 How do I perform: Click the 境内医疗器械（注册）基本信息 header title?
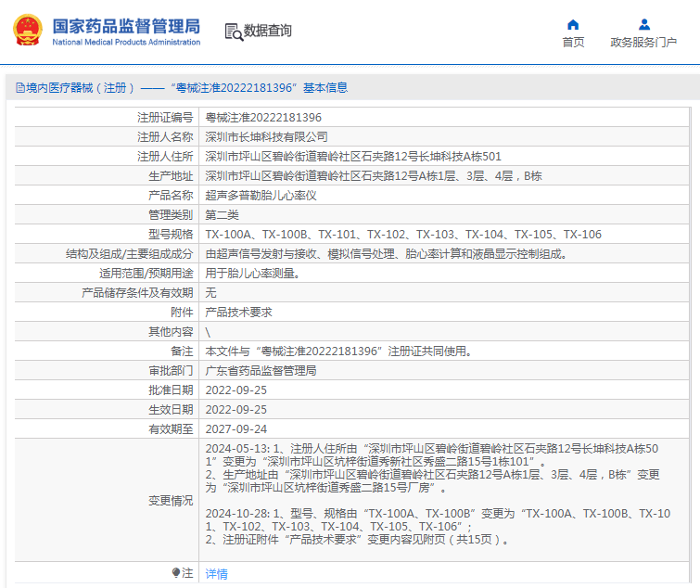pyautogui.click(x=186, y=87)
